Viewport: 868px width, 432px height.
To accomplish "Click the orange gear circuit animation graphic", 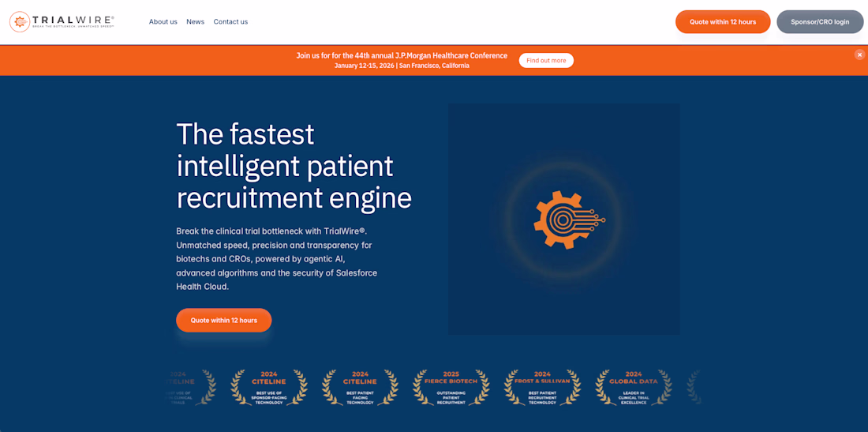I will 564,219.
